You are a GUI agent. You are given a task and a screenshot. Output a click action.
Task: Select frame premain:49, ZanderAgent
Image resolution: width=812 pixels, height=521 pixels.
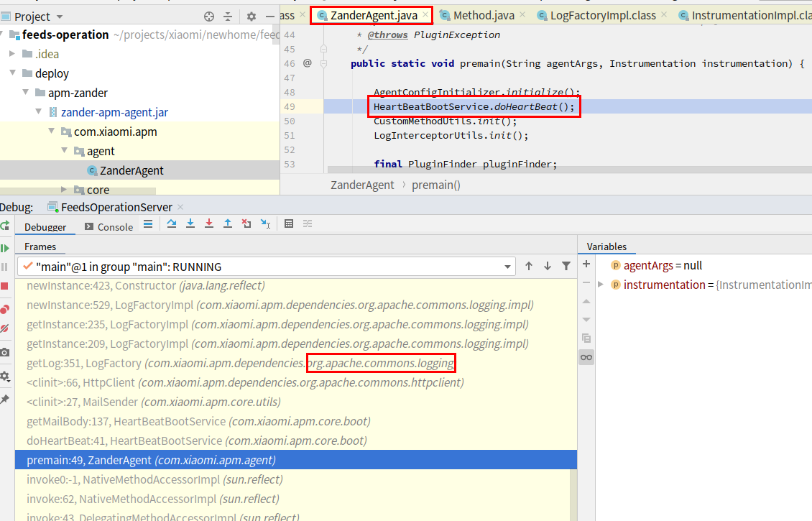tap(295, 460)
